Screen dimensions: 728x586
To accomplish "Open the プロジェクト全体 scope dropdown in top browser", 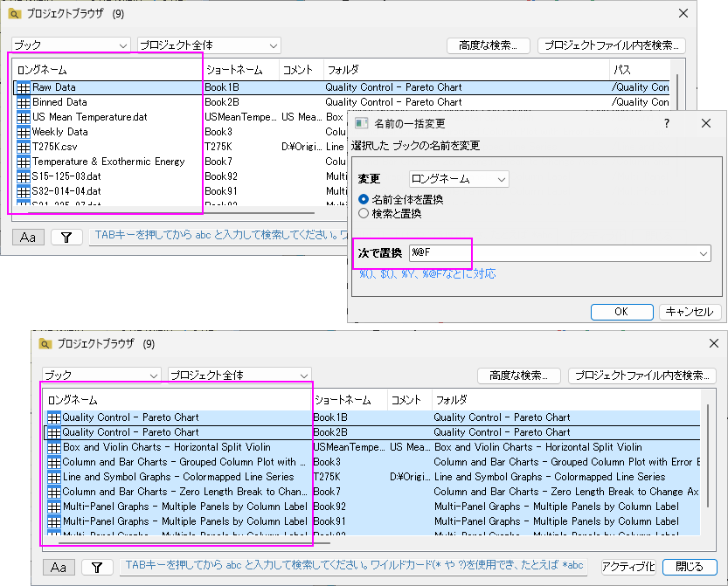I will pyautogui.click(x=209, y=45).
